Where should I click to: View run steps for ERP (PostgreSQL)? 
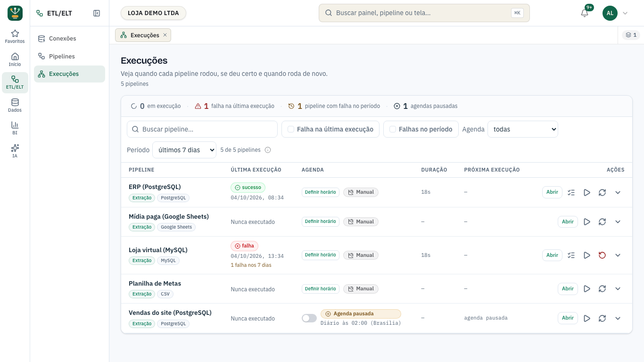coord(571,192)
